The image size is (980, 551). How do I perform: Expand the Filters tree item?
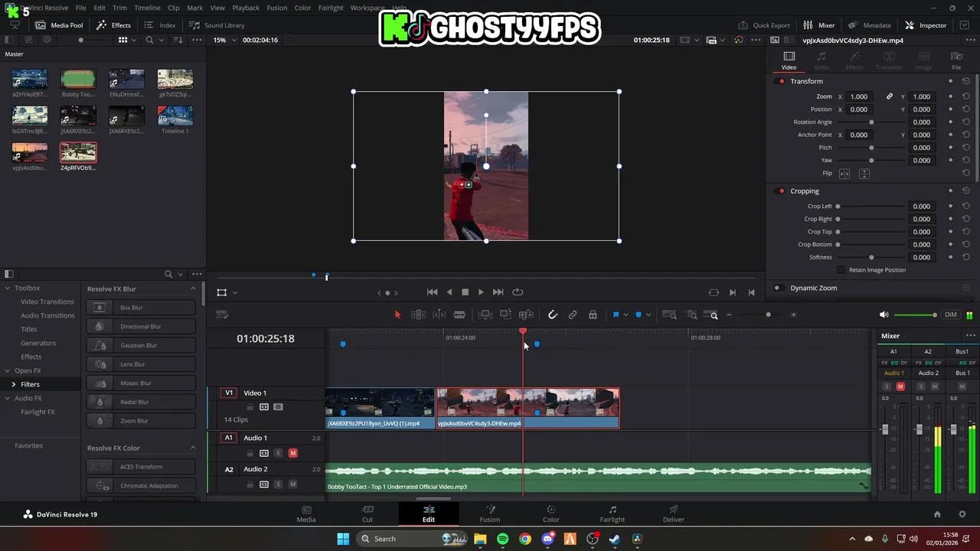tap(13, 384)
